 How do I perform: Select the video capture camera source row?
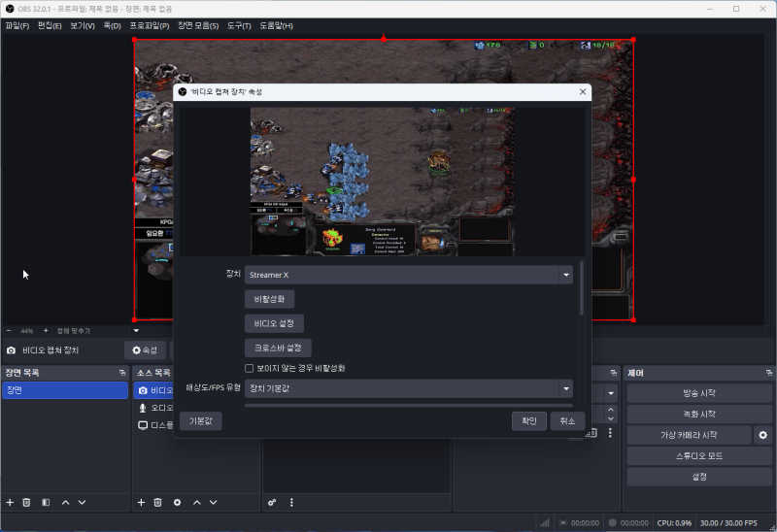(x=152, y=390)
